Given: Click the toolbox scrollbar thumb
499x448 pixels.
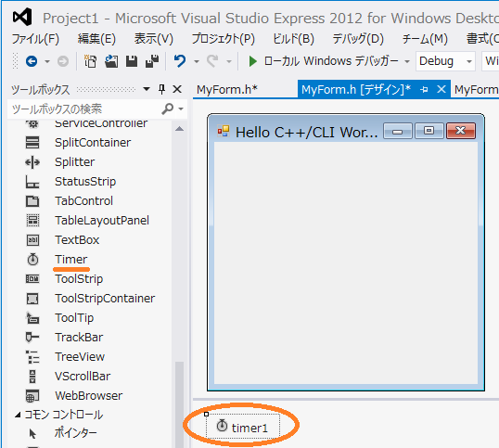Looking at the screenshot, I should [180, 404].
